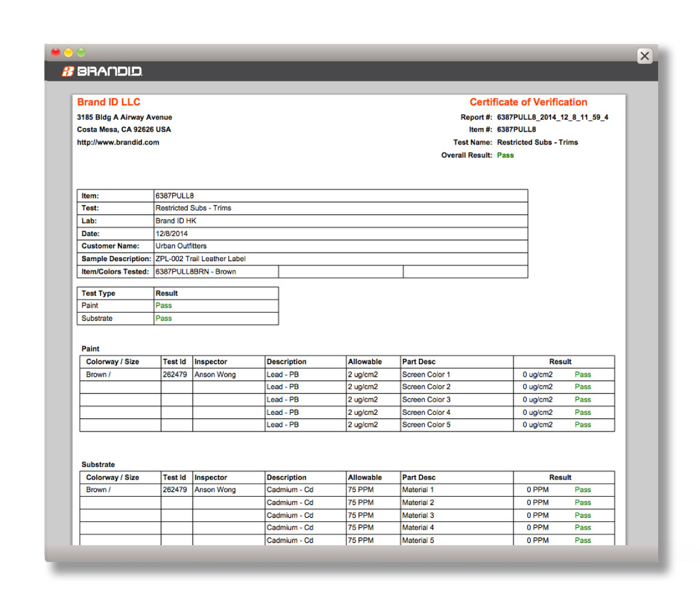Click ZPL-002 Trail Leather Label description

coord(200,259)
